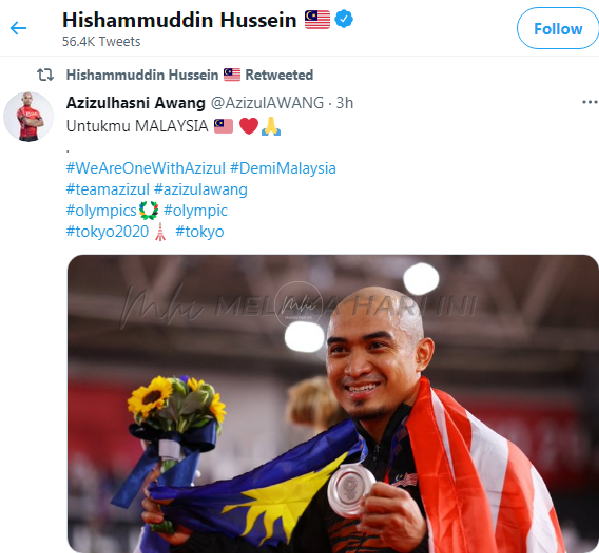The height and width of the screenshot is (553, 599).
Task: Click the #azizulawang hashtag
Action: point(201,190)
